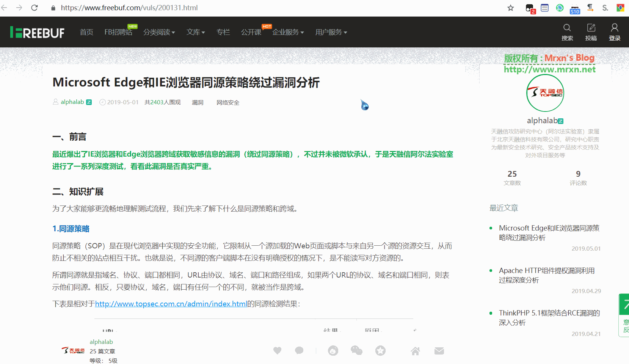Click the small Topsec logo in bottom bar
The width and height of the screenshot is (629, 364).
tap(73, 351)
